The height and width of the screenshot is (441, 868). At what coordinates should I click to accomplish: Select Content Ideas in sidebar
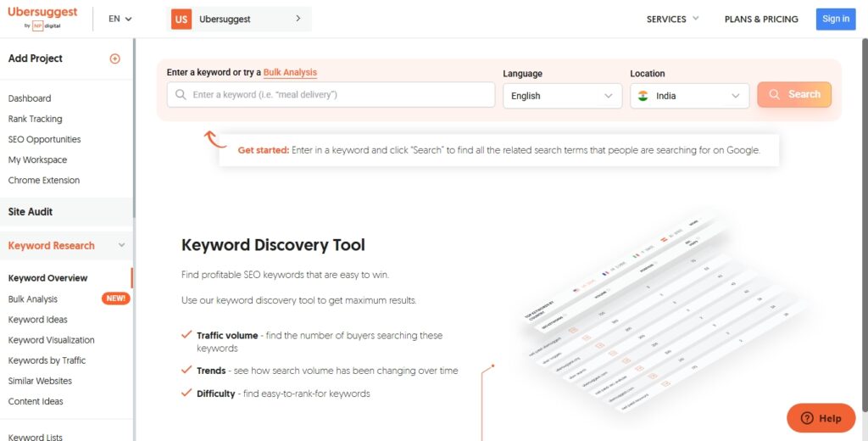pyautogui.click(x=36, y=402)
